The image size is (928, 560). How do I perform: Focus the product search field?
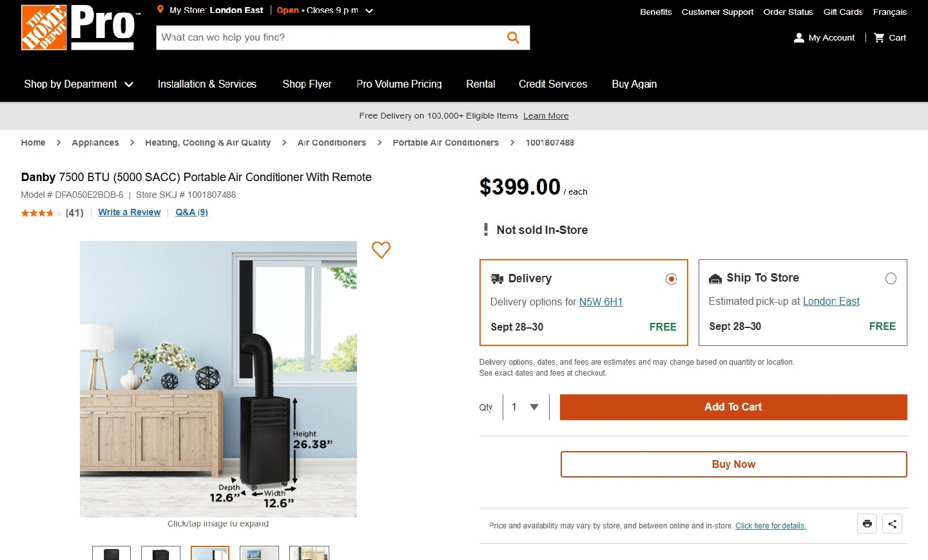coord(329,37)
